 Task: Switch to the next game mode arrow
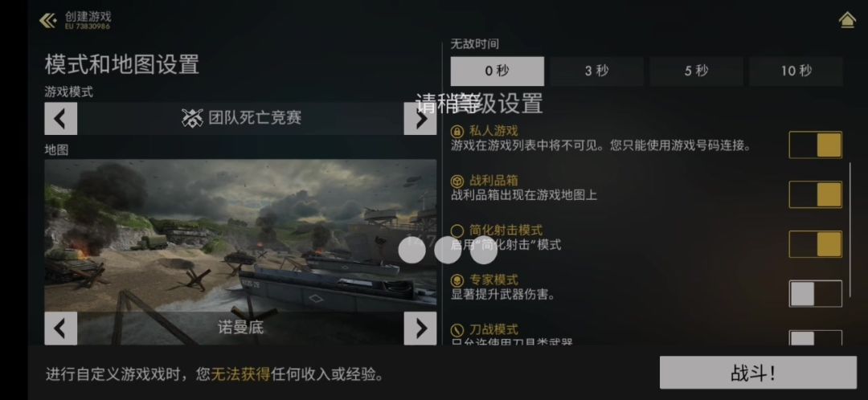click(420, 118)
